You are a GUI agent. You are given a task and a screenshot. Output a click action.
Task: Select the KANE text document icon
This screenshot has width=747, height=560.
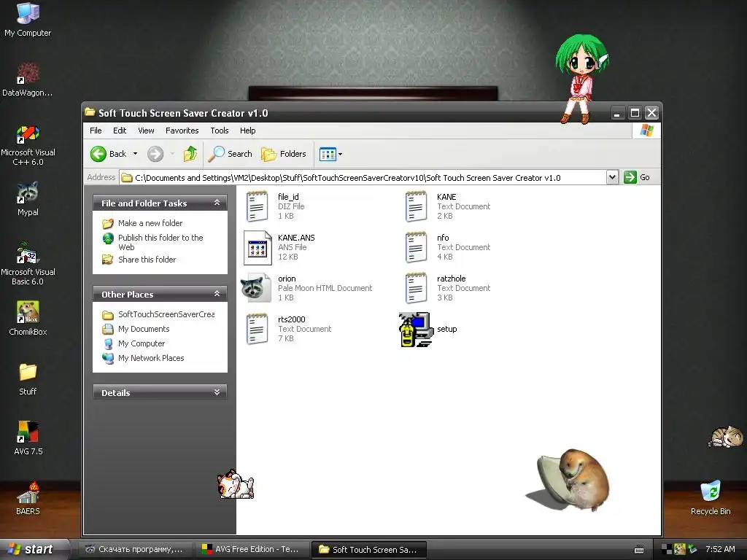click(416, 206)
